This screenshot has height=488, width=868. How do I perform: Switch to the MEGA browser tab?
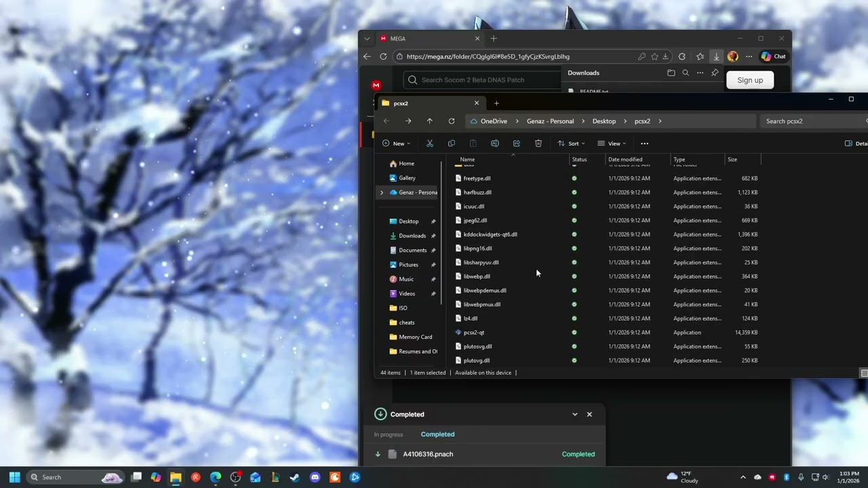click(429, 39)
